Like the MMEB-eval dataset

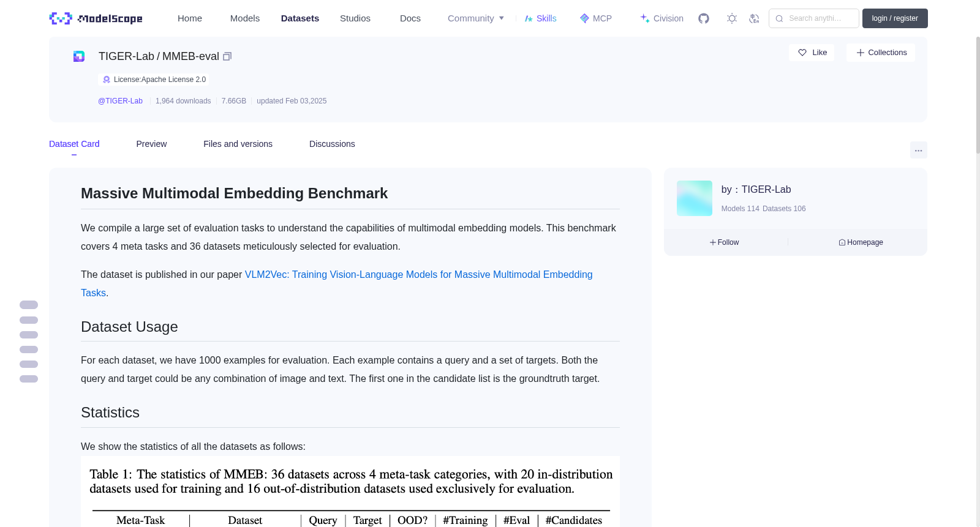[812, 53]
